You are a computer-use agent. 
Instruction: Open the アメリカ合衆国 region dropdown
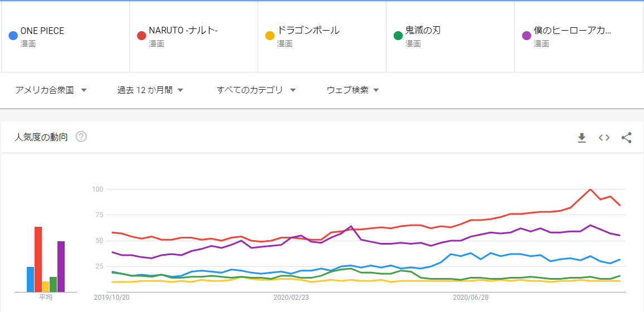(x=51, y=90)
